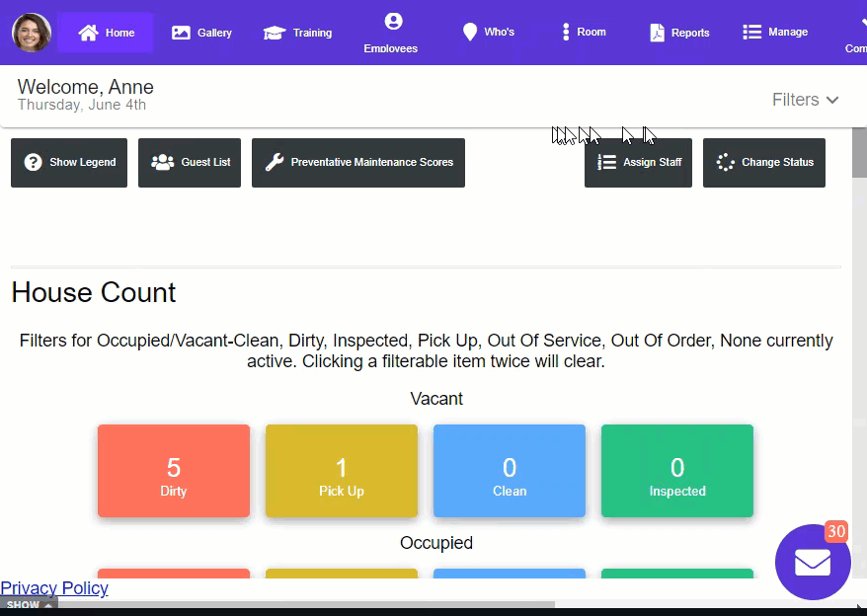The image size is (867, 616).
Task: Click the spinner Change Status icon
Action: (x=726, y=162)
